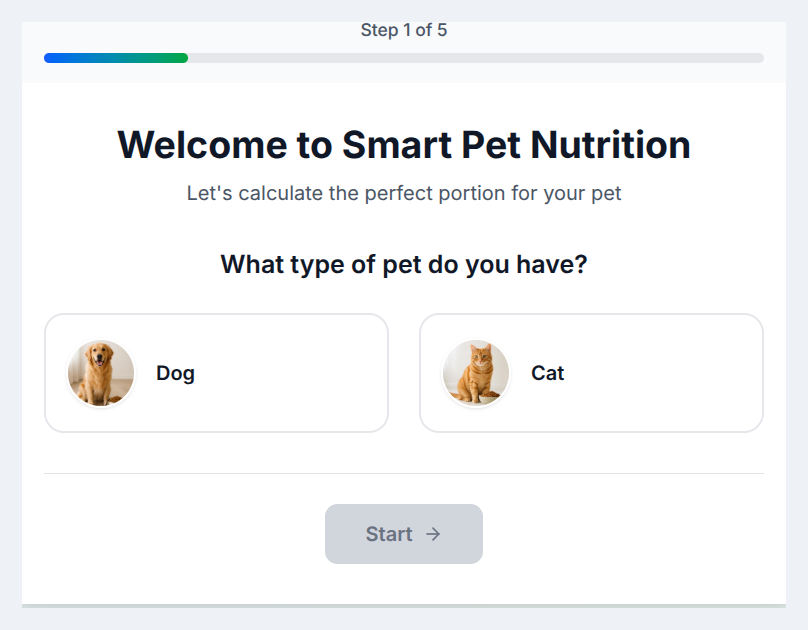
Task: Click the What type of pet question
Action: tap(404, 264)
